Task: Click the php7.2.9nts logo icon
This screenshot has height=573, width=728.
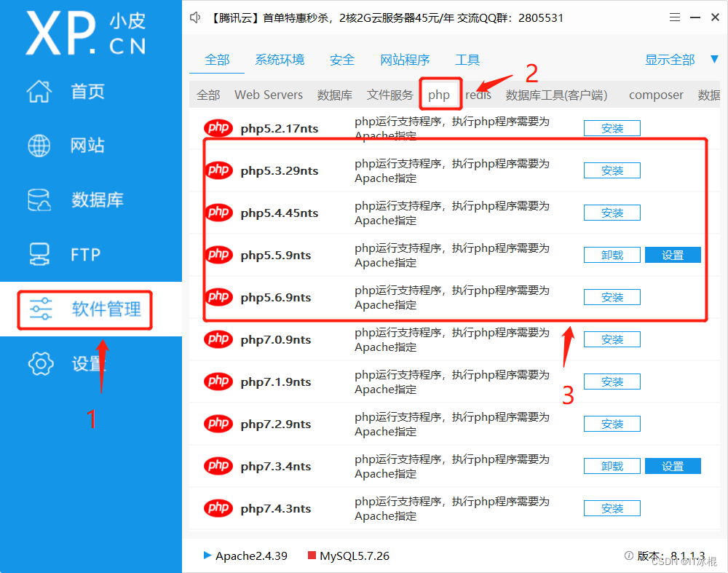Action: [218, 424]
